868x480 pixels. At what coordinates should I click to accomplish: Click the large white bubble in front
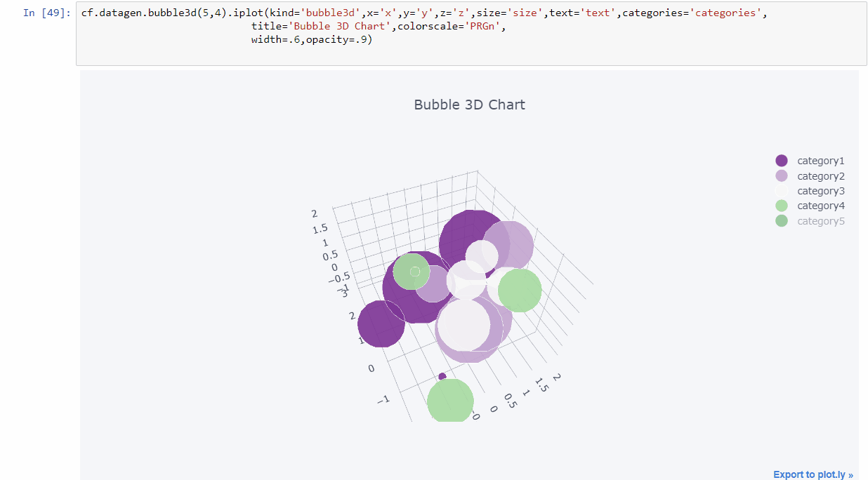[464, 324]
